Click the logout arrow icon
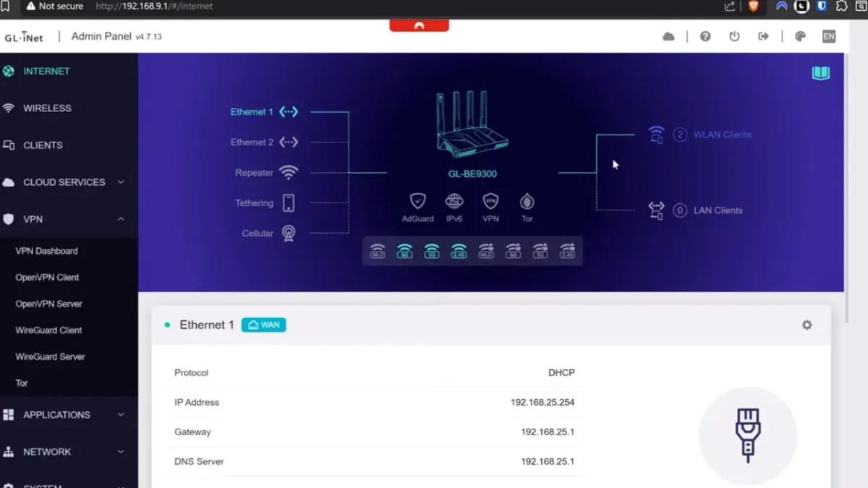 pyautogui.click(x=763, y=37)
